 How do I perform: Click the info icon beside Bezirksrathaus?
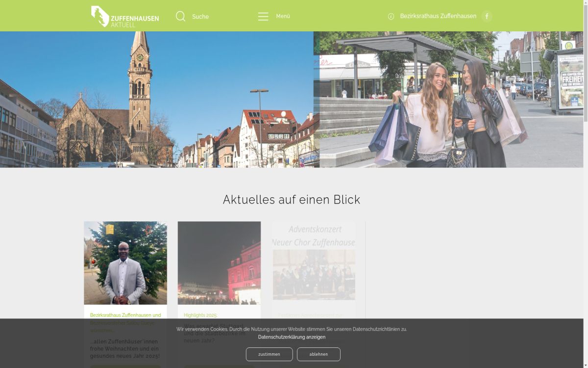click(x=391, y=16)
